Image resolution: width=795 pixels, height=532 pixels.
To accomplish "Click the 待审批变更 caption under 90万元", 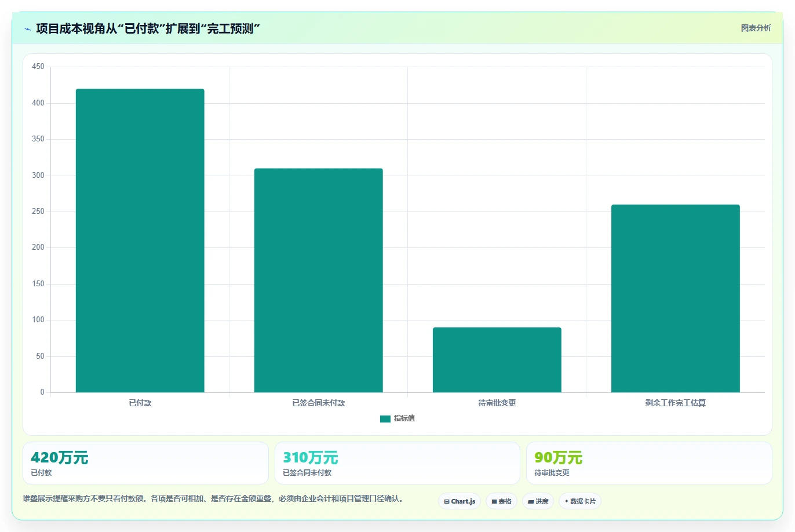I will point(552,473).
